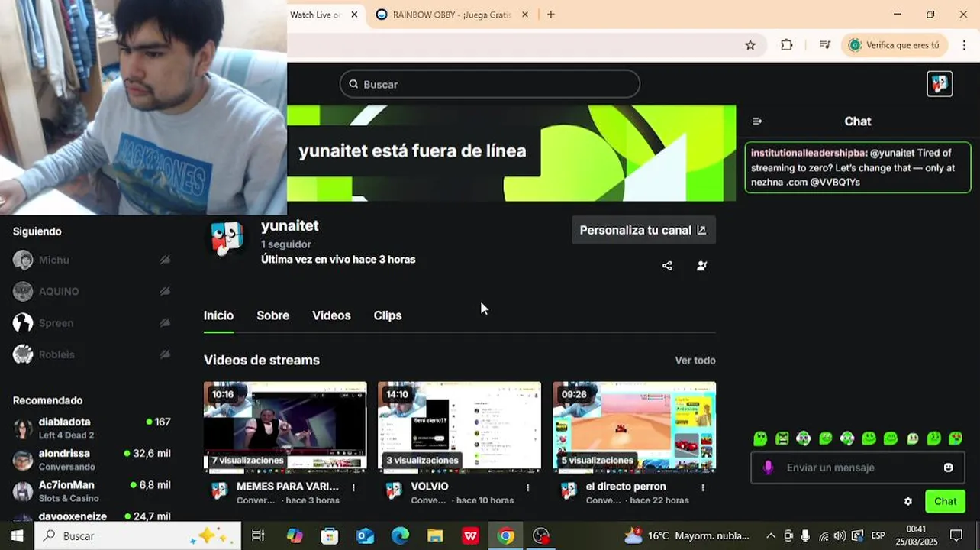Open the el directo perron video thumbnail
The height and width of the screenshot is (550, 980).
(x=634, y=426)
